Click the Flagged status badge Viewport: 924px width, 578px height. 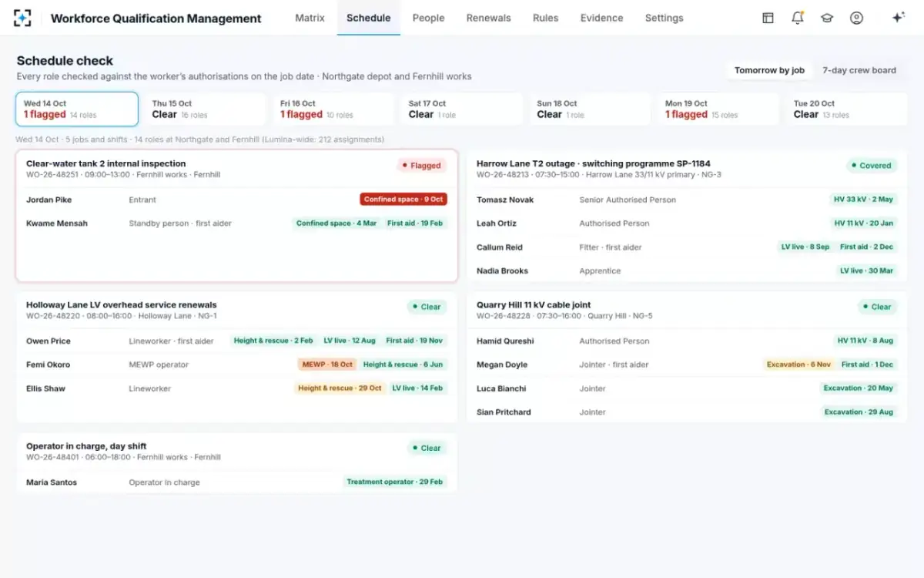421,165
